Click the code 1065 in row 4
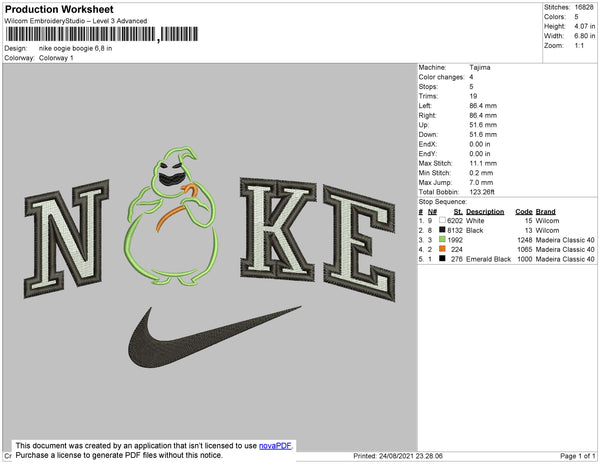 click(525, 249)
